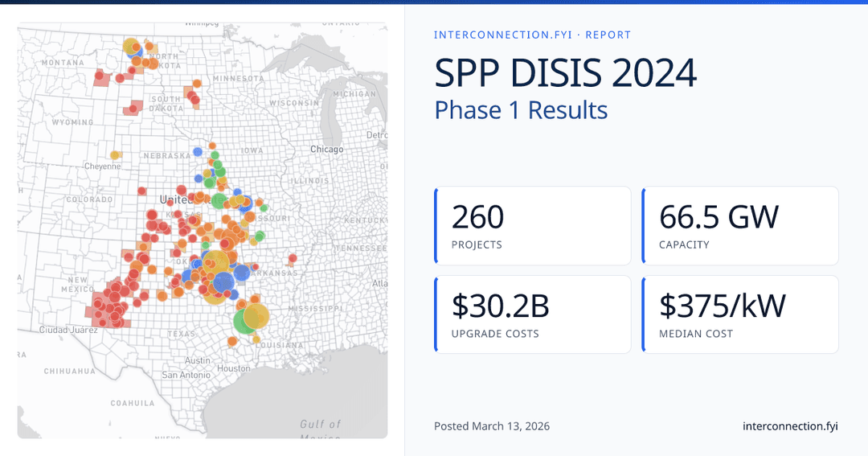Click the CHIHUAHUA label on map

(69, 372)
